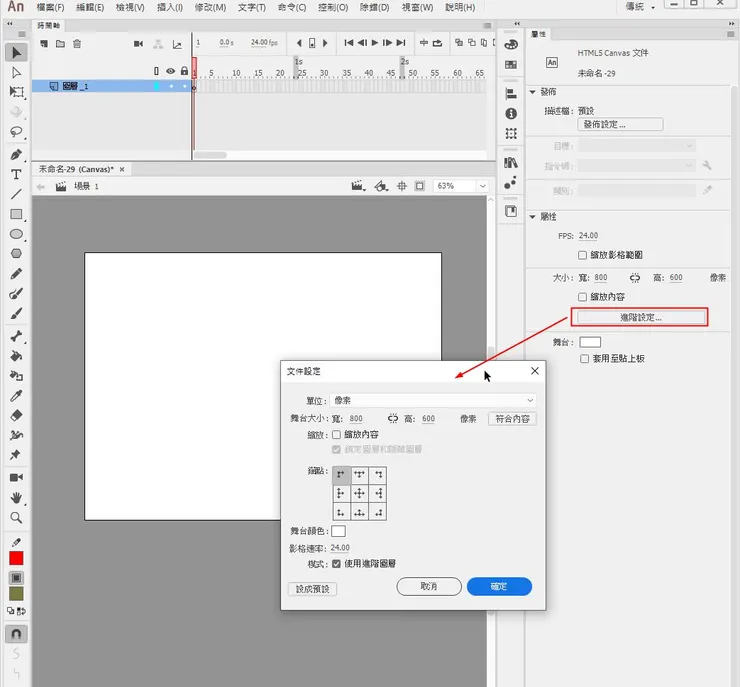Open the edit symbols dropdown
The width and height of the screenshot is (740, 687).
pos(381,186)
